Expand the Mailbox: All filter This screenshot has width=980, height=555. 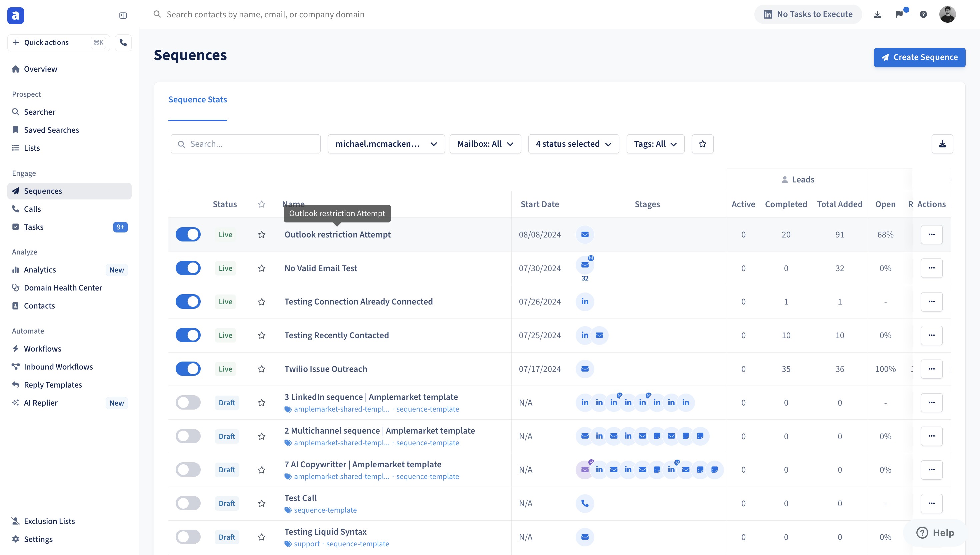pyautogui.click(x=485, y=144)
